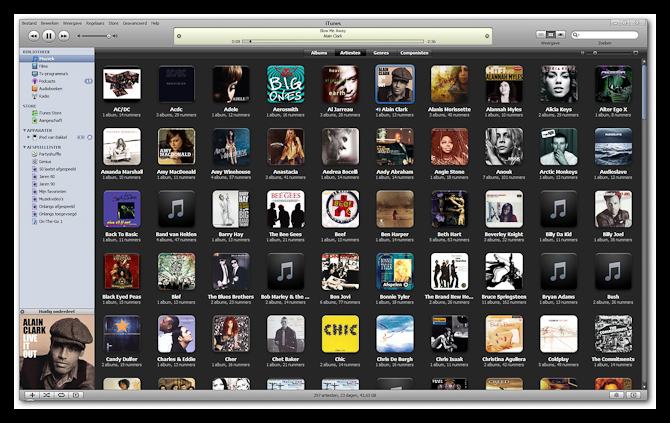Screen dimensions: 670x423
Task: Open the Weergave menu
Action: coord(72,23)
